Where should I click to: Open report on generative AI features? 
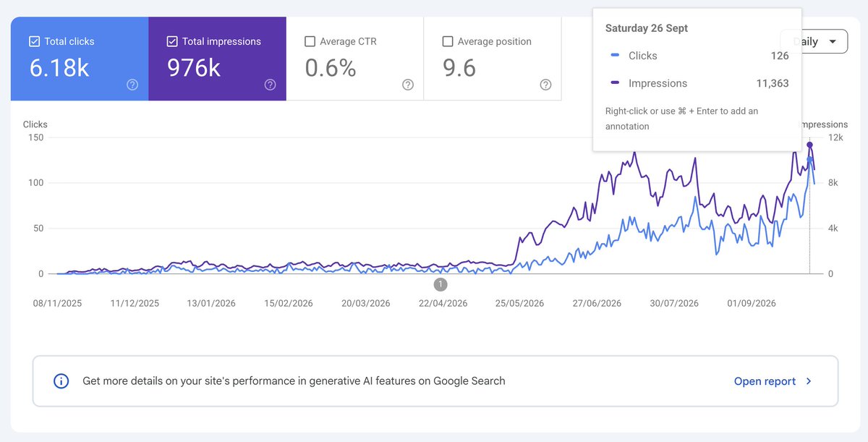[765, 381]
